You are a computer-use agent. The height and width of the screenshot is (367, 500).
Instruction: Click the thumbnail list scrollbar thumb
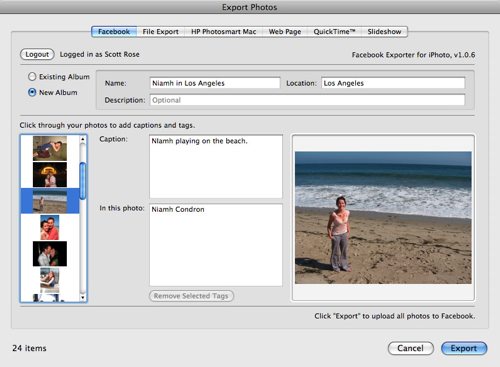(83, 181)
